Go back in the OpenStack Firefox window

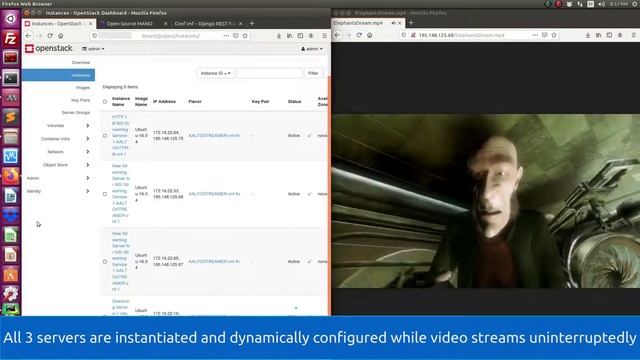coord(28,36)
